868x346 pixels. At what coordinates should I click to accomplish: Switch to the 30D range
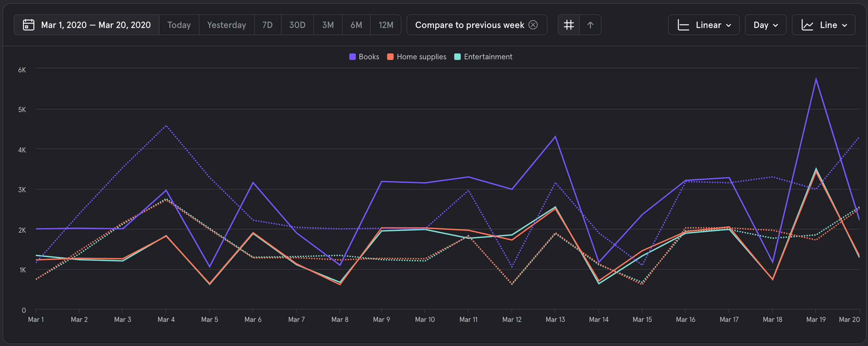[x=297, y=25]
